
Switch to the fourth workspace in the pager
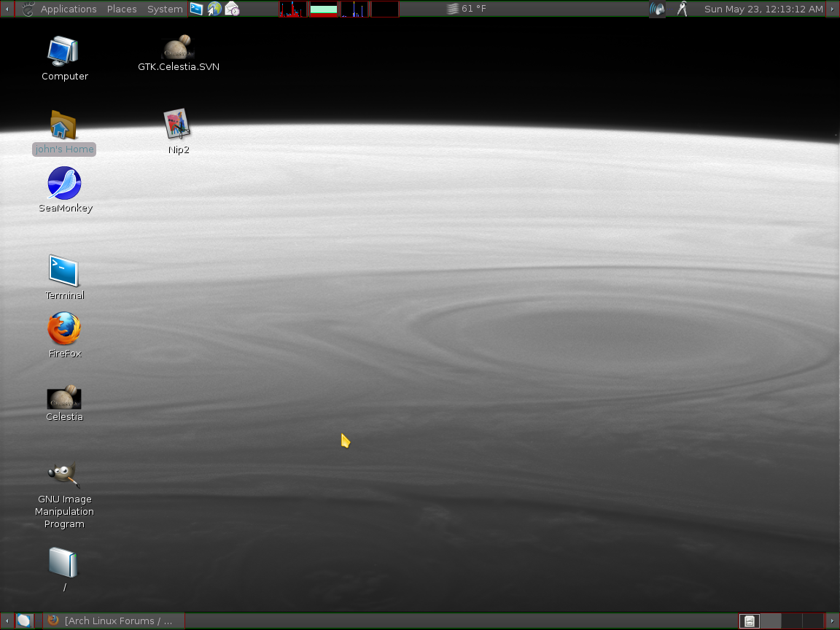tap(813, 621)
